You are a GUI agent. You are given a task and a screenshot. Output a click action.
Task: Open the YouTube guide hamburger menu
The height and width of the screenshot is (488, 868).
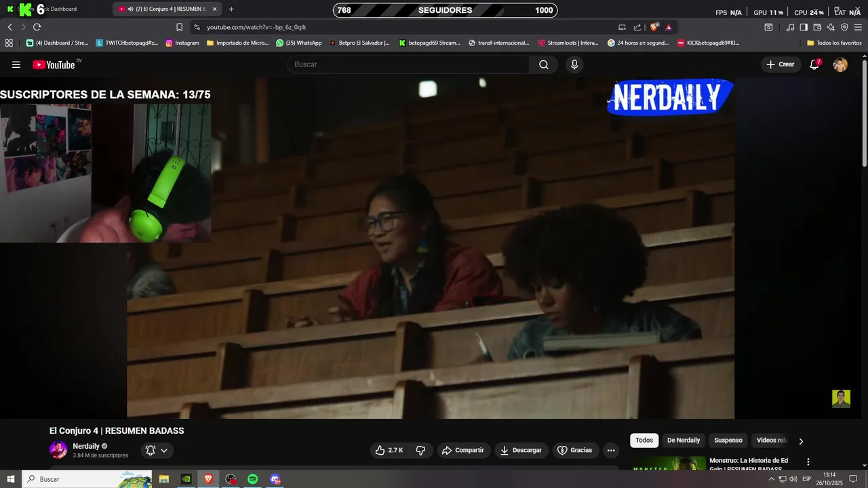click(x=16, y=64)
